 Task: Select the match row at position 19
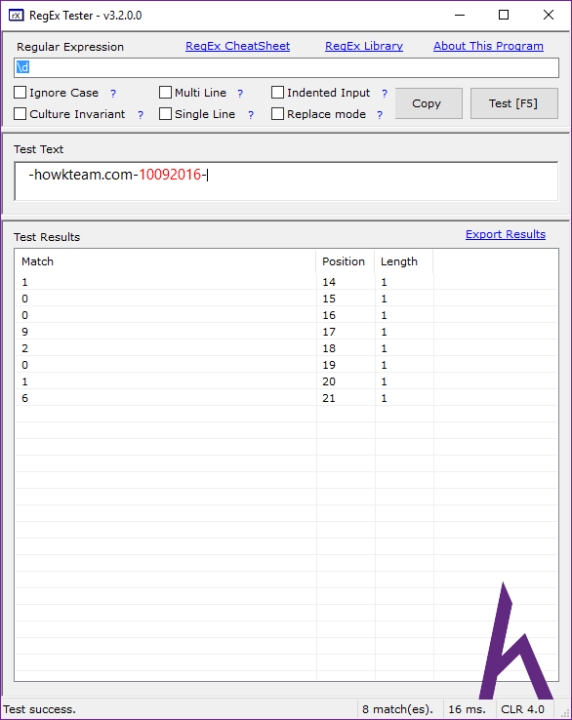(286, 365)
